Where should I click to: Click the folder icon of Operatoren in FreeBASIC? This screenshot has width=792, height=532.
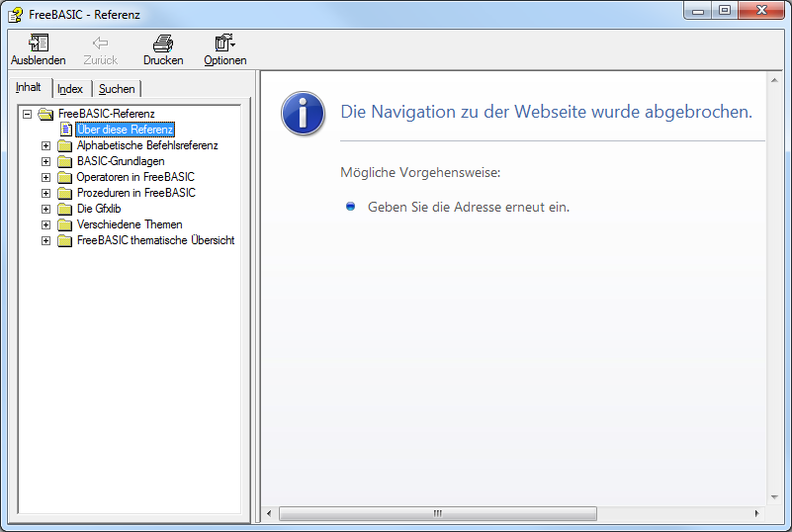(x=64, y=177)
